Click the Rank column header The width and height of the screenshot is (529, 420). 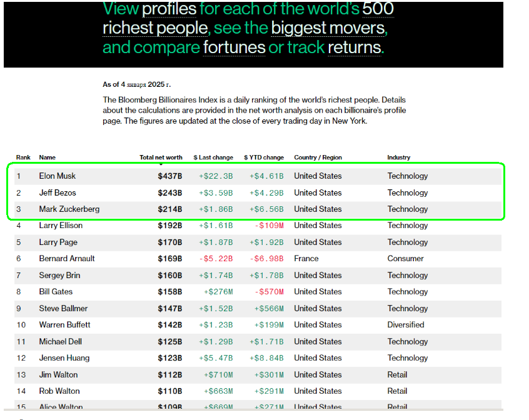23,157
